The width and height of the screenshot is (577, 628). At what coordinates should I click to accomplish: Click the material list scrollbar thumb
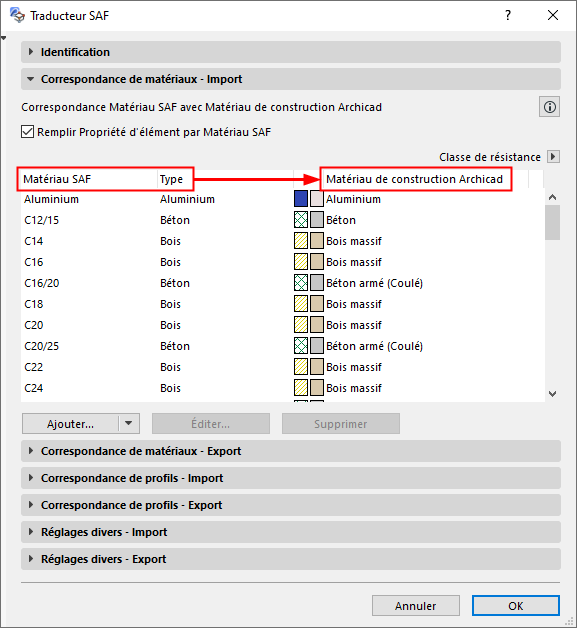(x=553, y=222)
